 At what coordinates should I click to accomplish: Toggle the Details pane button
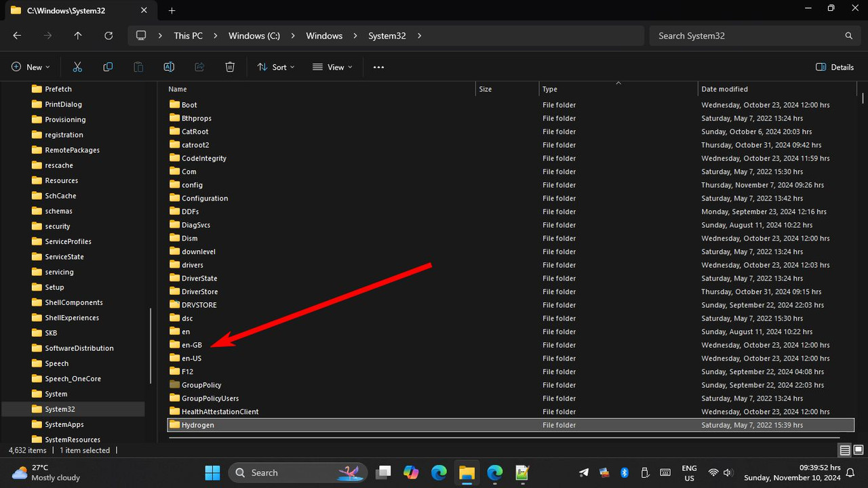point(835,67)
